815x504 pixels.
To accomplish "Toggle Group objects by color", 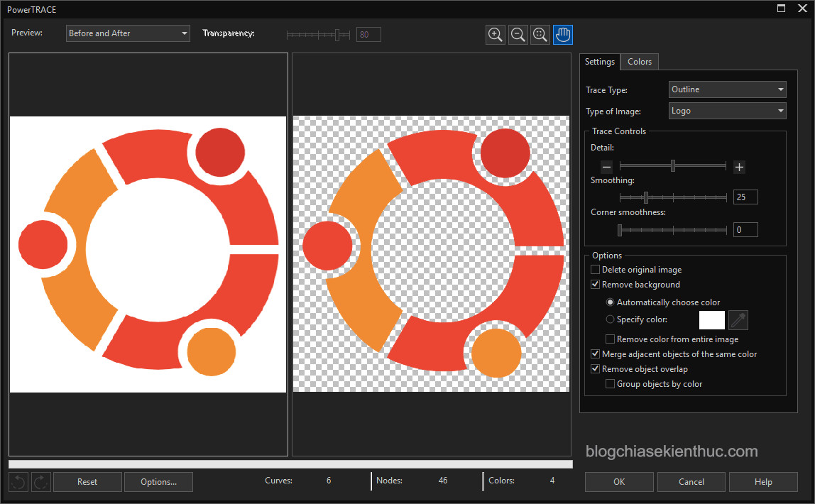I will [x=610, y=384].
